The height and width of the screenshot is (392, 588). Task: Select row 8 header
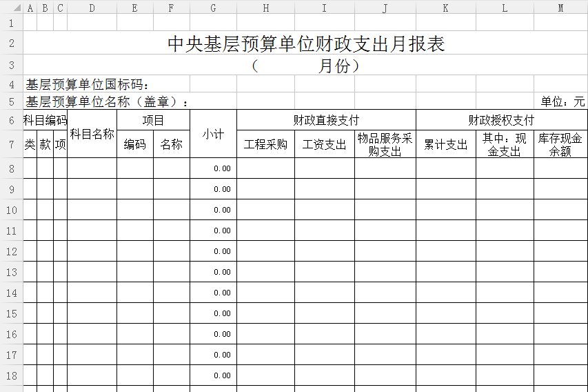[x=11, y=168]
